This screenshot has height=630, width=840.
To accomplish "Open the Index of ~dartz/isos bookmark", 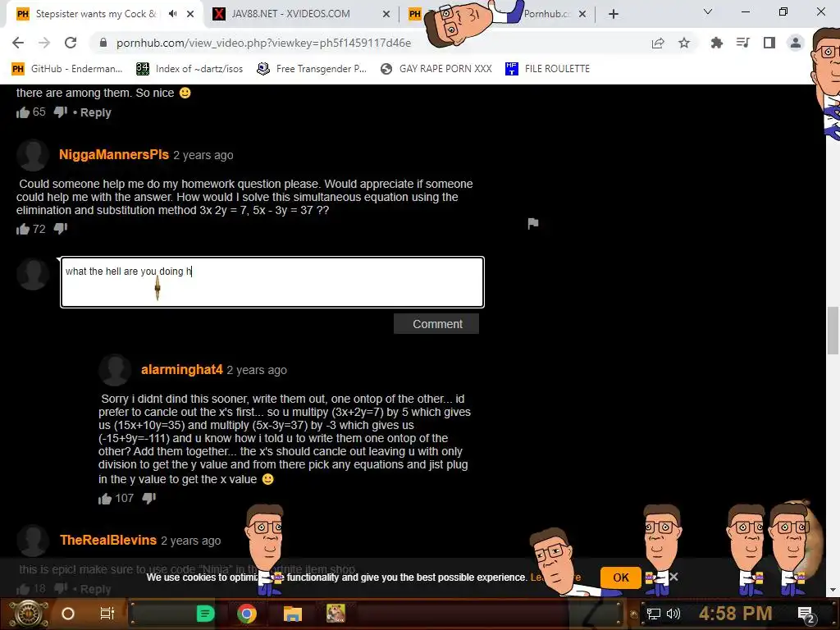I will pyautogui.click(x=189, y=69).
